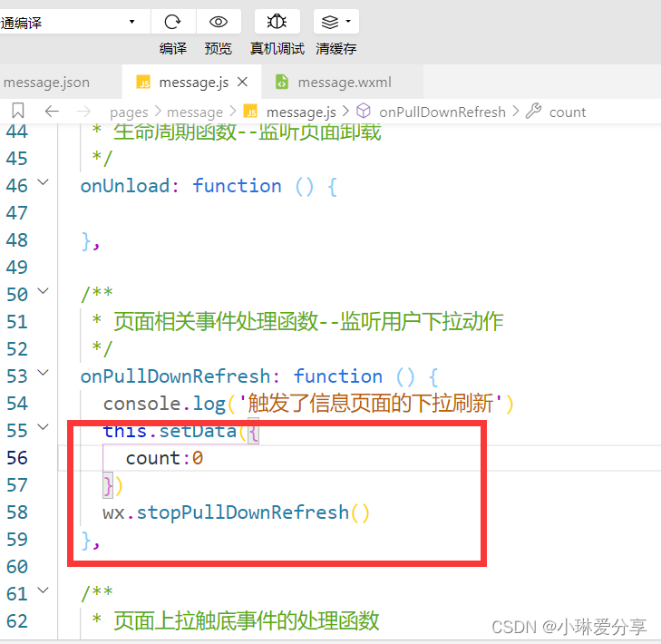661x644 pixels.
Task: Collapse the comment fold arrow on line 61
Action: pos(43,590)
